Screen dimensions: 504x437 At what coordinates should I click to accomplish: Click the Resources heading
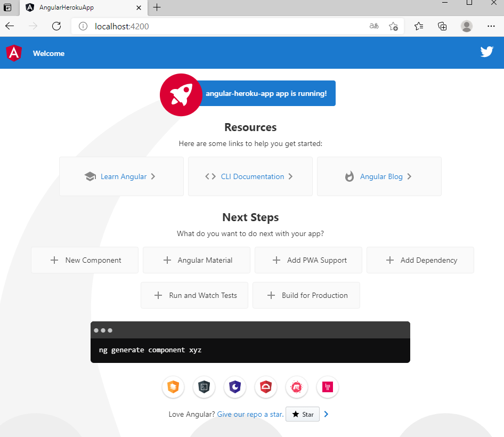250,127
